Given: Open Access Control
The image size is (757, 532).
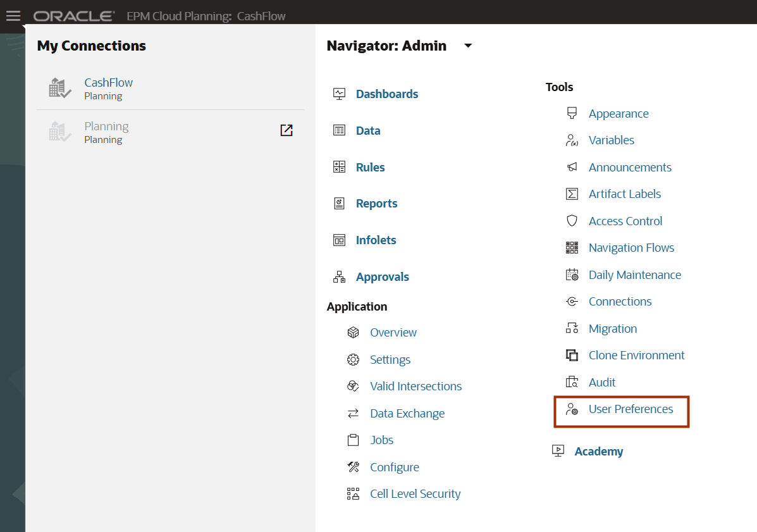Looking at the screenshot, I should point(625,221).
